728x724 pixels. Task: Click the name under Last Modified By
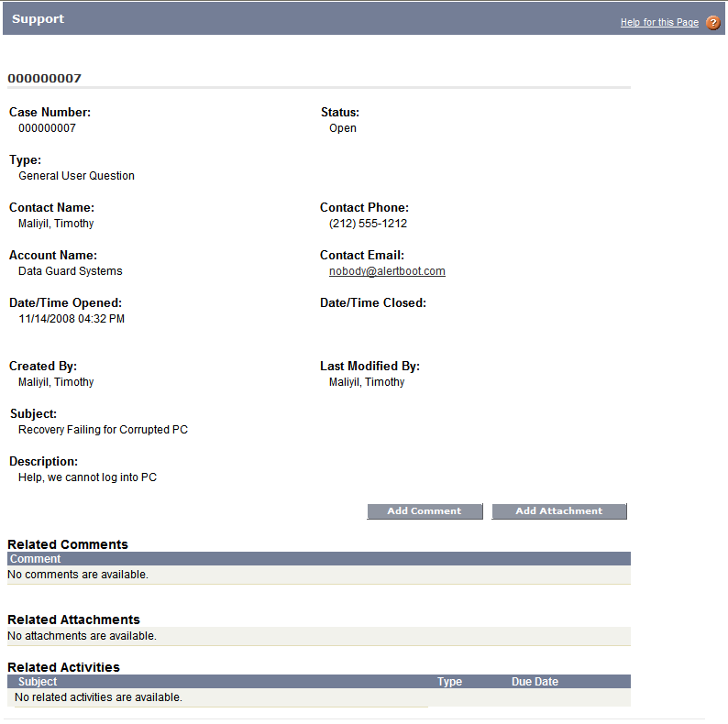pos(367,382)
